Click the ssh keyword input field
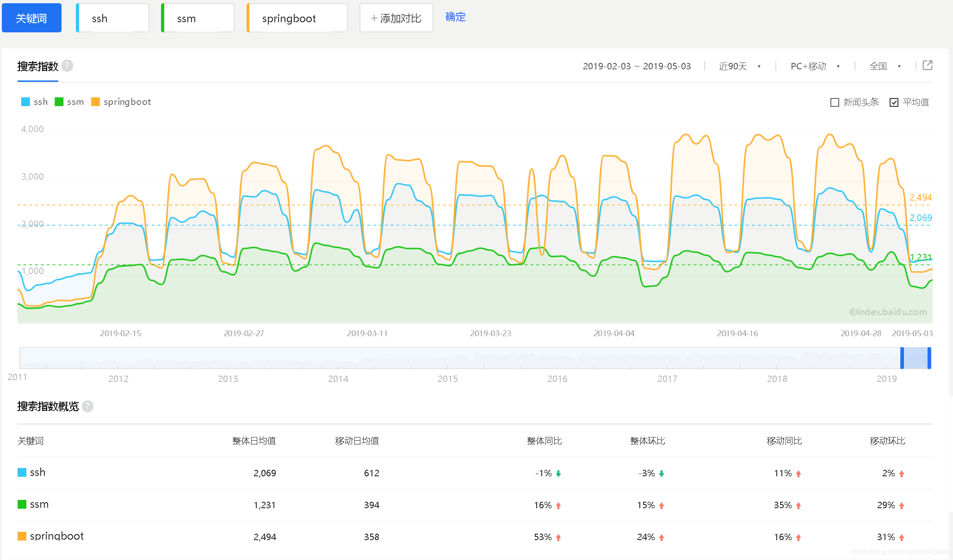This screenshot has height=560, width=953. pos(112,18)
